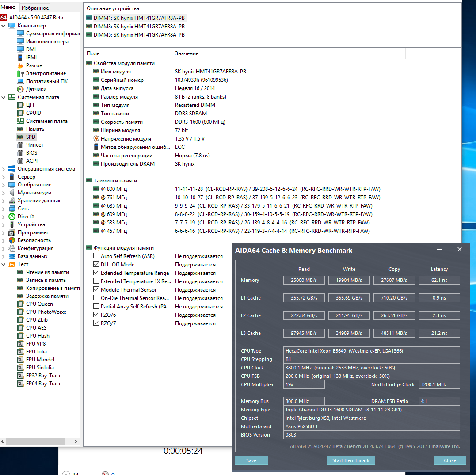Viewport: 476px width, 475px height.
Task: Click the Close button in benchmark
Action: 449,460
